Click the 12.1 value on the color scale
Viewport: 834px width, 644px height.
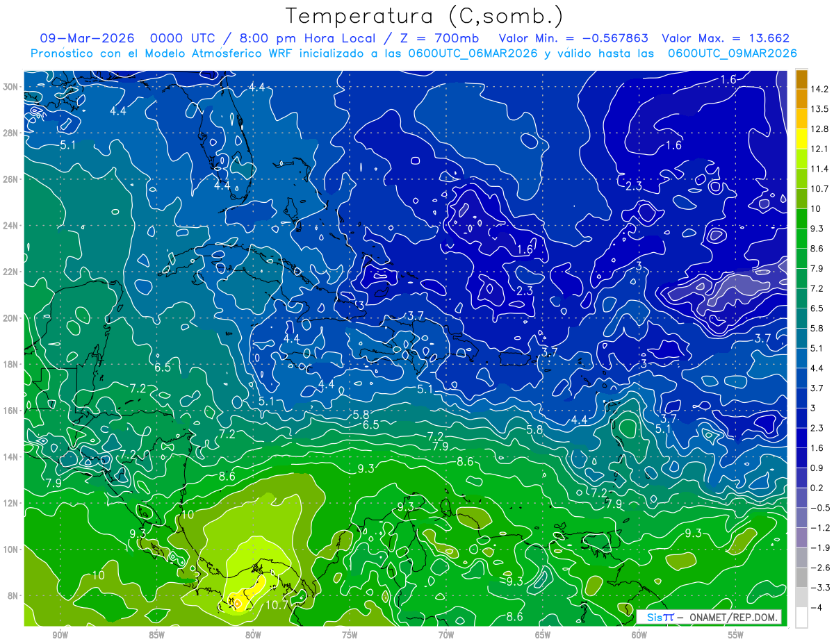(x=820, y=149)
